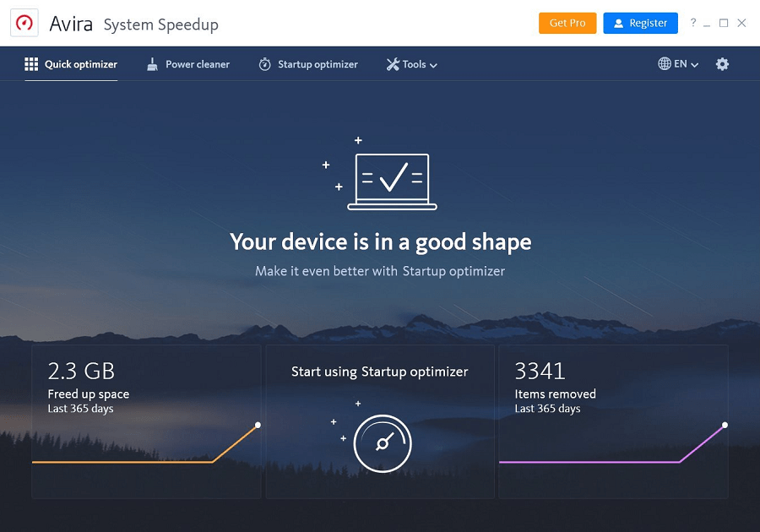Minimize the Avira window
Image resolution: width=760 pixels, height=532 pixels.
coord(707,24)
